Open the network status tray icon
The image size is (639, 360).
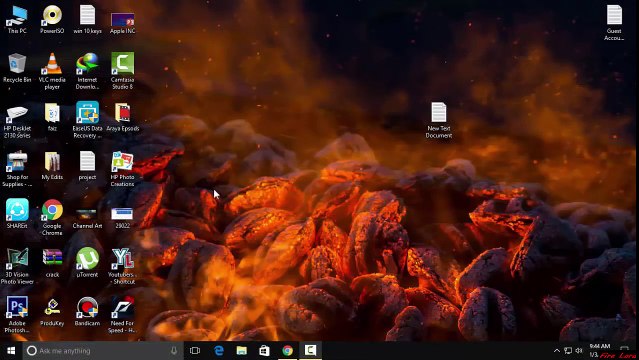tap(568, 351)
